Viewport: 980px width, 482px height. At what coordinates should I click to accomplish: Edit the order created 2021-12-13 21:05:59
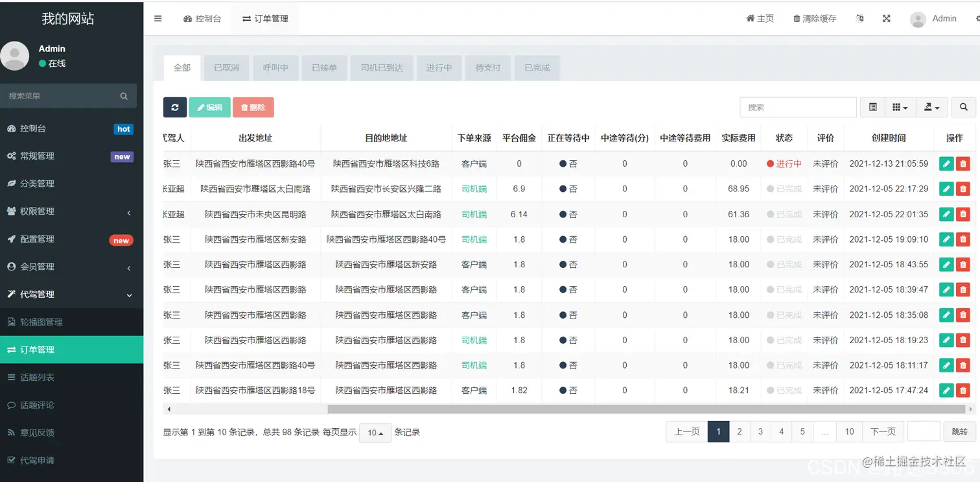[x=946, y=164]
